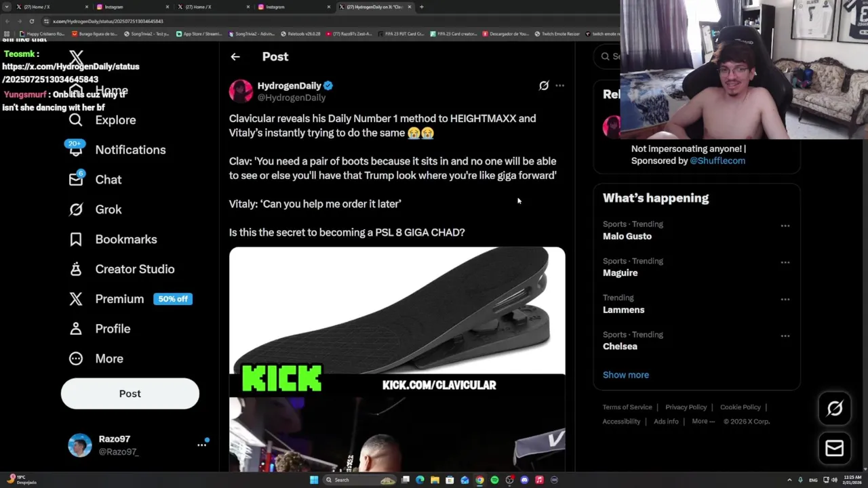Open Cookie Policy link

point(741,407)
